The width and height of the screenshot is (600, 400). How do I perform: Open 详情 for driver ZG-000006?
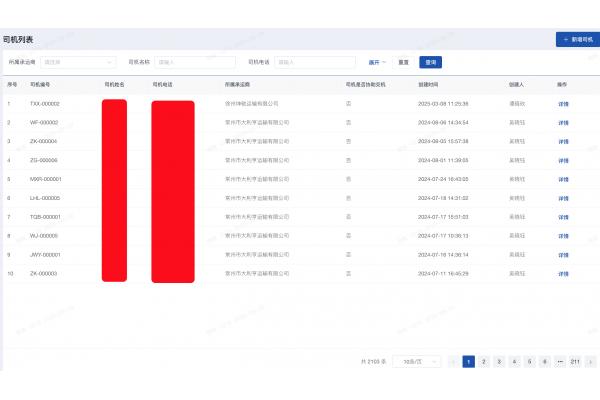point(563,161)
